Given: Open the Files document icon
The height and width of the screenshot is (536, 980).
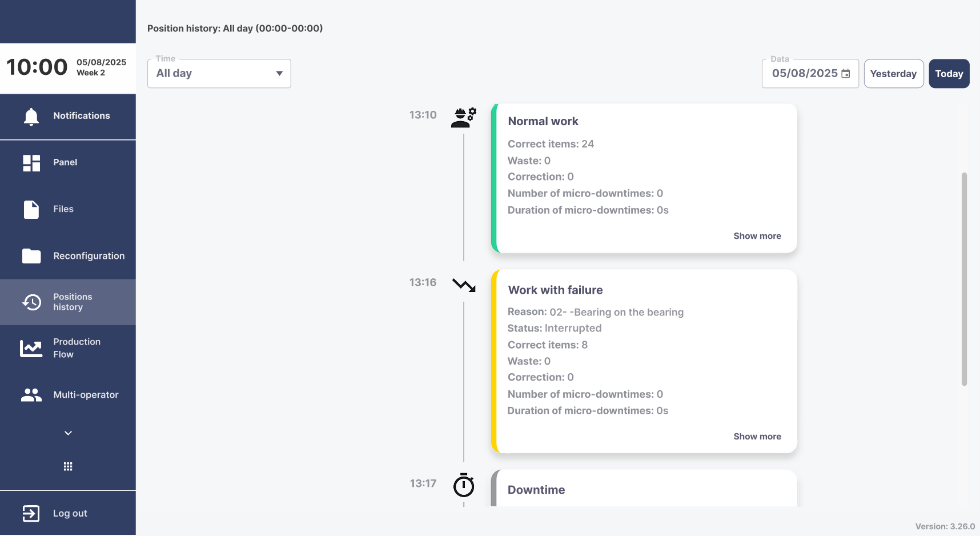Looking at the screenshot, I should [x=31, y=210].
